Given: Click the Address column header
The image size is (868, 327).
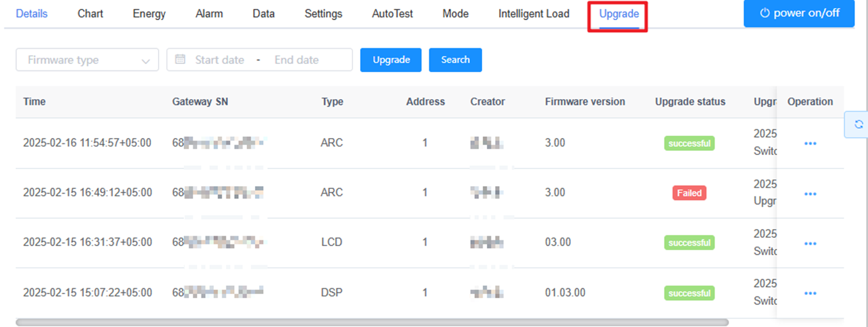Looking at the screenshot, I should coord(425,102).
